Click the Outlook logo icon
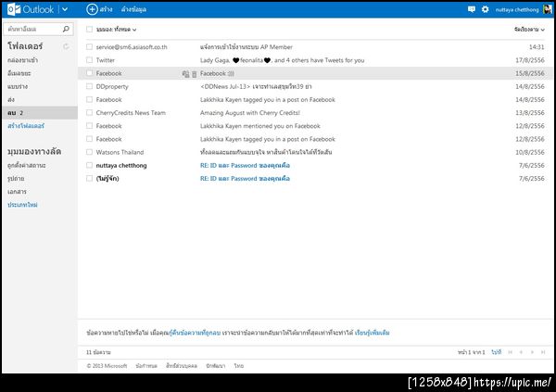 [14, 9]
